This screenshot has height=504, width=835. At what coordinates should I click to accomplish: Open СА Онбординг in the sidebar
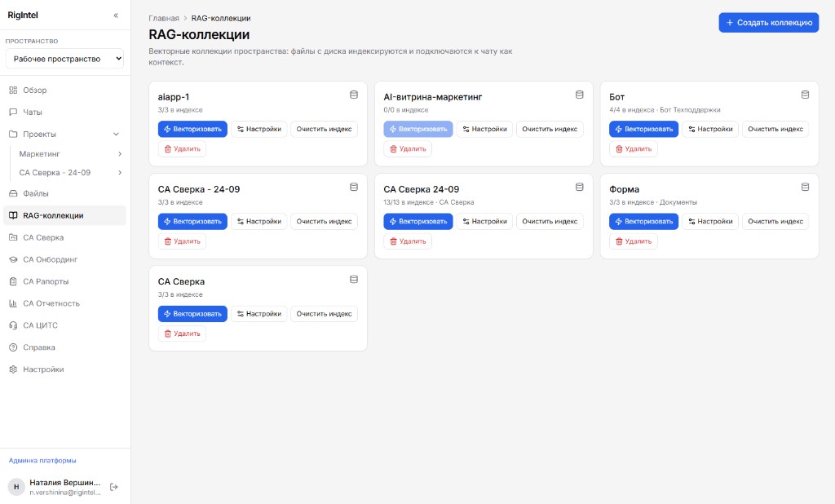[64, 259]
